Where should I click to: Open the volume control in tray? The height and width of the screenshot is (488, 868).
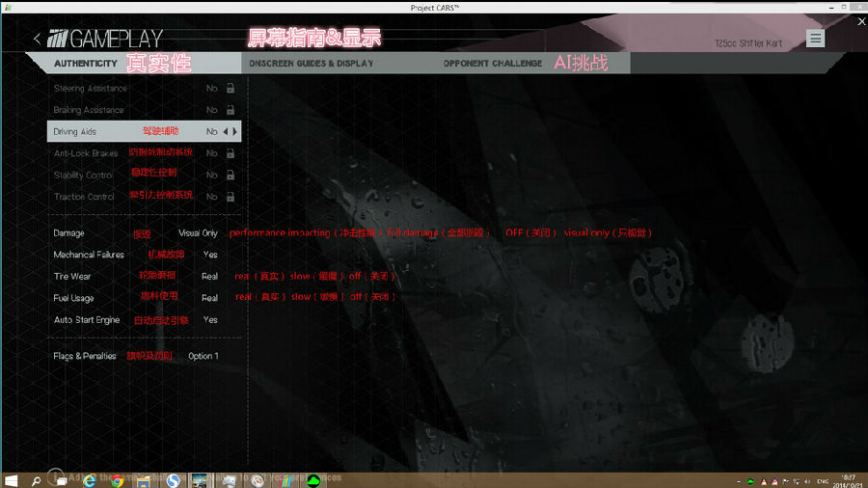click(807, 482)
